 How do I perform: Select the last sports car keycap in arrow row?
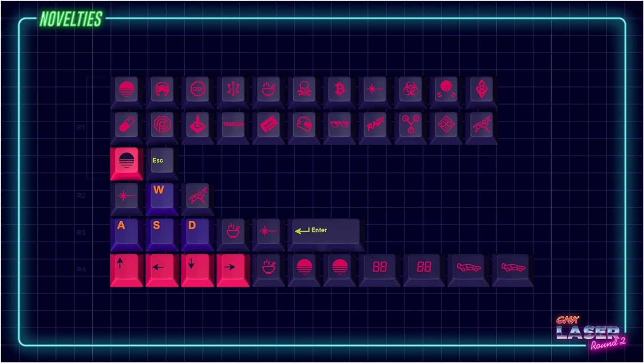513,270
